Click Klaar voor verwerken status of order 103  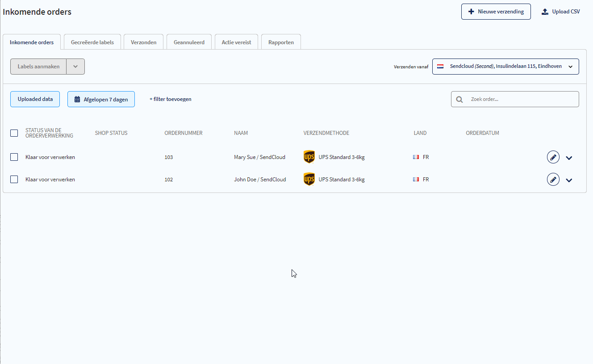click(x=50, y=157)
